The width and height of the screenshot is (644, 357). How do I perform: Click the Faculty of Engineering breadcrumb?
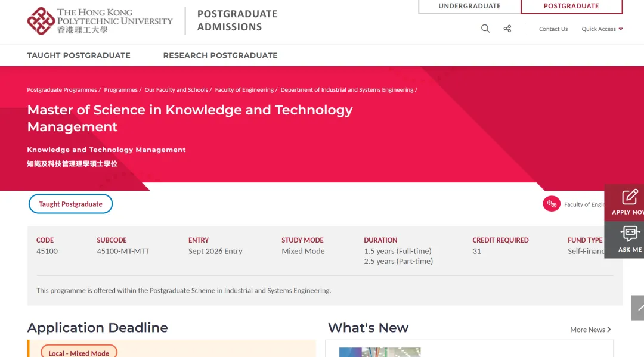pyautogui.click(x=244, y=90)
